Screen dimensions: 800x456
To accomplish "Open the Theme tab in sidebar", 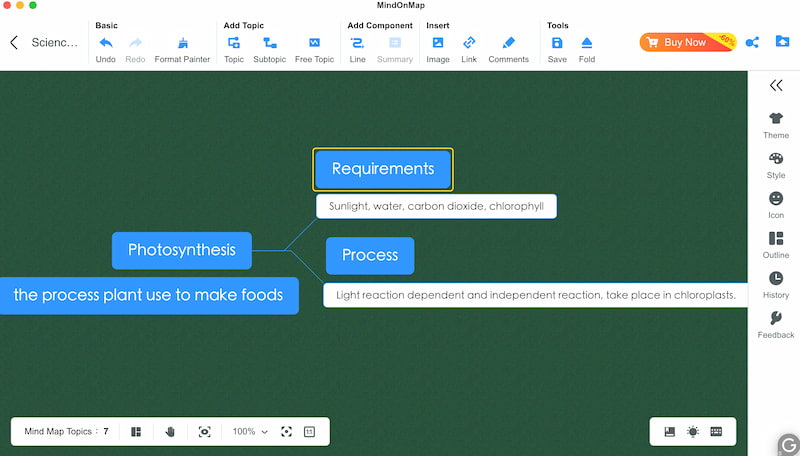I will click(776, 125).
